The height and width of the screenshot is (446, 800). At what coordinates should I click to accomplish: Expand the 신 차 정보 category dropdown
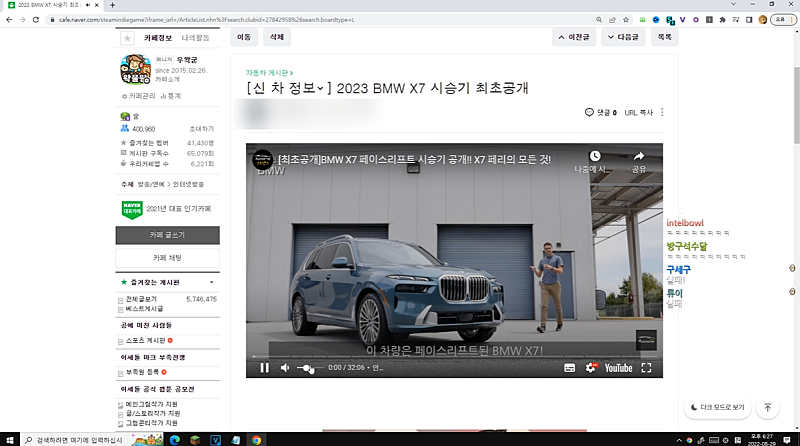[320, 89]
